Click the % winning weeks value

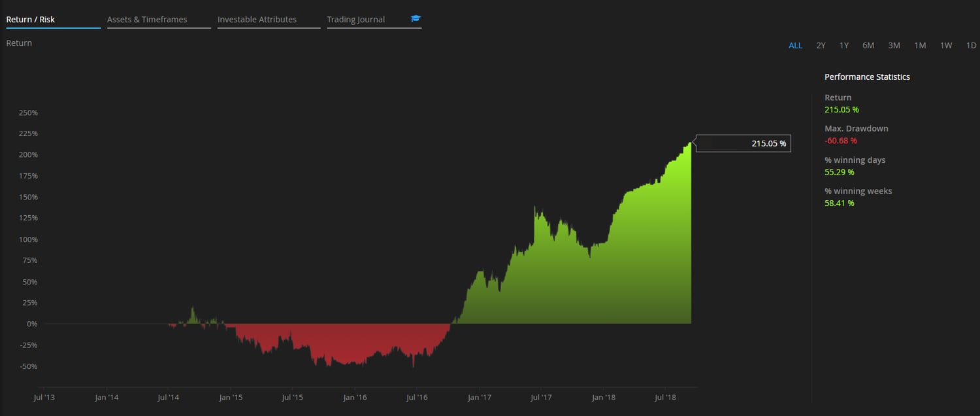click(838, 203)
